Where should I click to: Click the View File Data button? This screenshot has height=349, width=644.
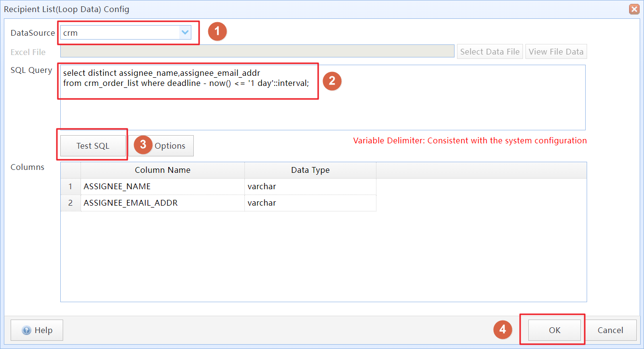(556, 52)
